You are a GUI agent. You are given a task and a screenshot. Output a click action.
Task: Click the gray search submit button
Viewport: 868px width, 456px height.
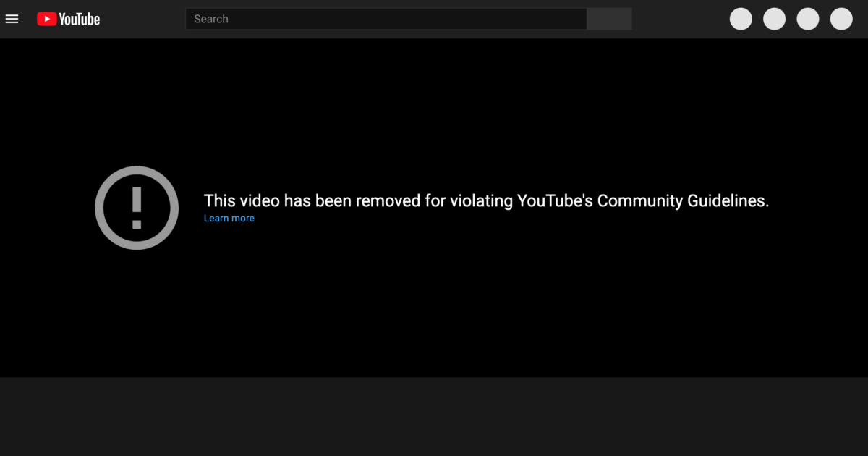tap(609, 19)
